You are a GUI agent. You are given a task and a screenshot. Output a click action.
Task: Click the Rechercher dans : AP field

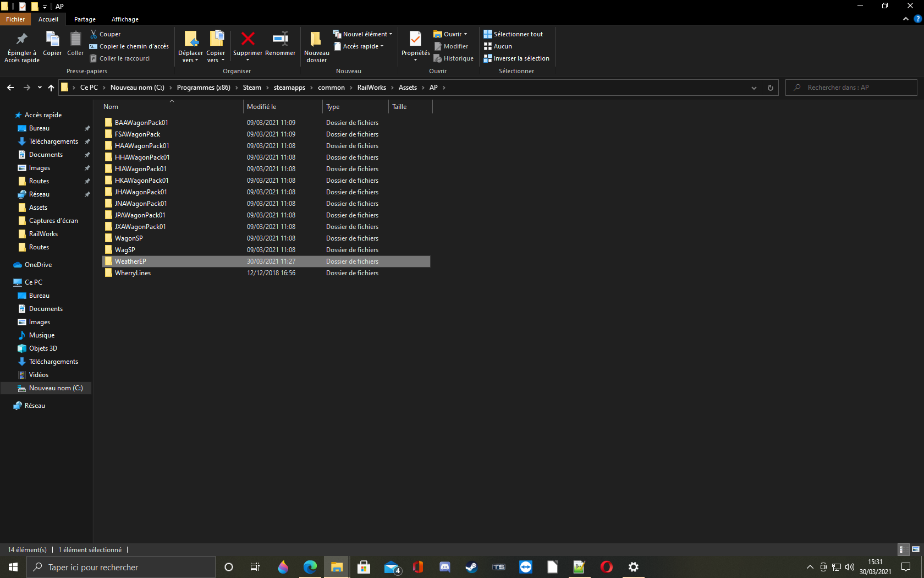(x=851, y=88)
